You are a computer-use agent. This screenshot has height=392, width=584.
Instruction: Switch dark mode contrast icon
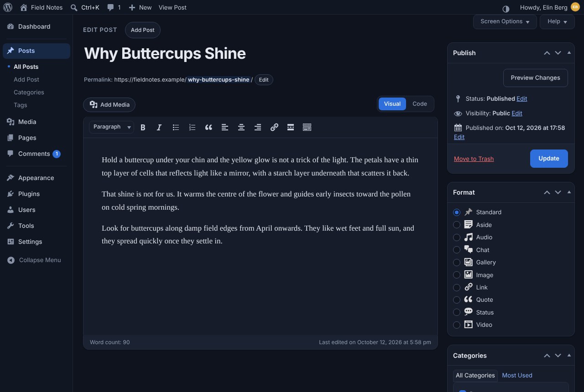tap(506, 9)
